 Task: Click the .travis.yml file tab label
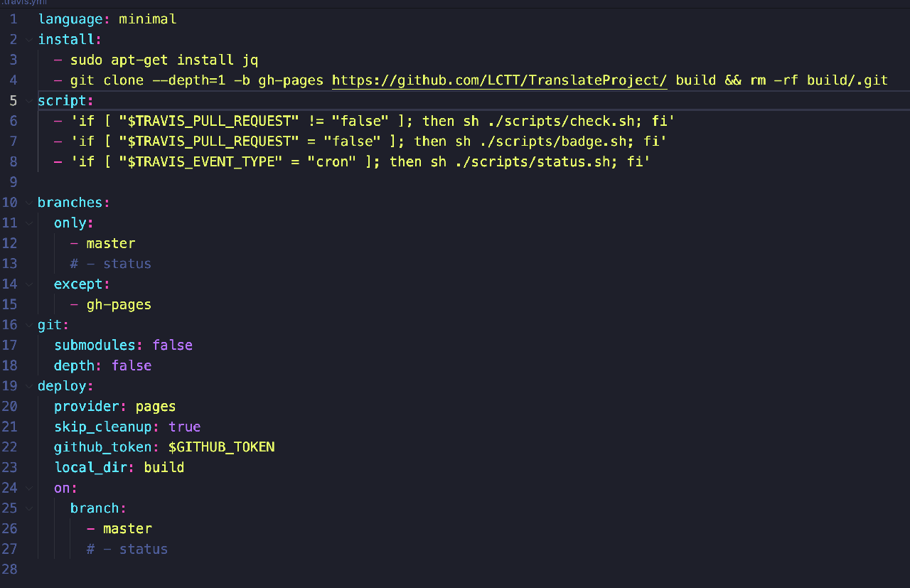(23, 3)
